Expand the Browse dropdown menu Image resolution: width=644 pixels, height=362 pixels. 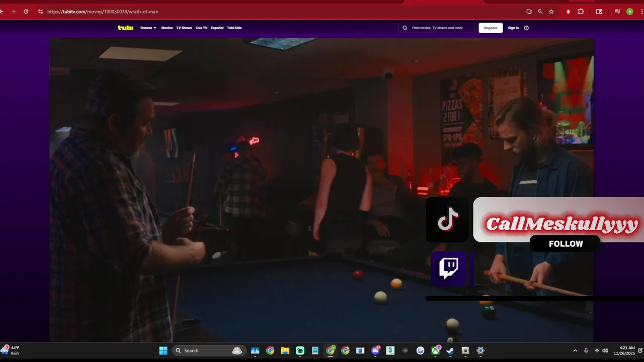(148, 28)
